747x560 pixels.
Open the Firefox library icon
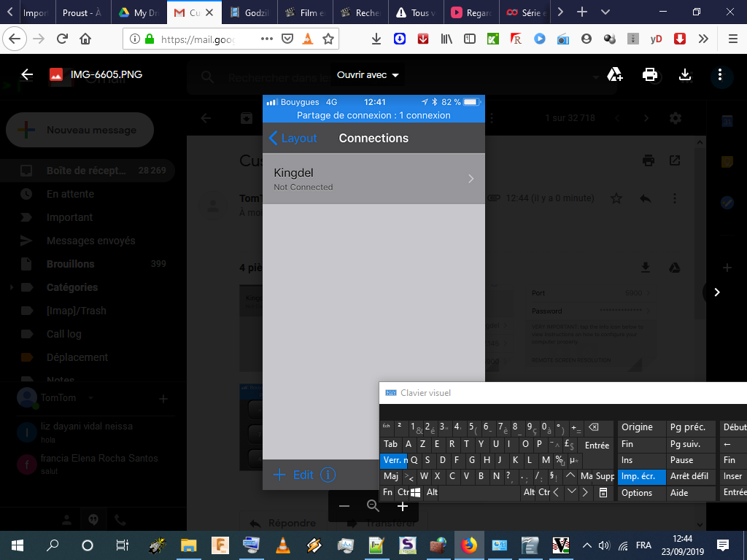pos(446,39)
